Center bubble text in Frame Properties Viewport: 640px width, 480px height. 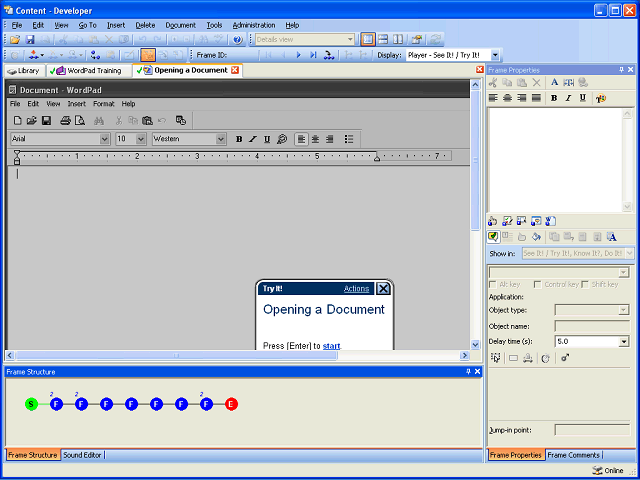click(x=508, y=98)
